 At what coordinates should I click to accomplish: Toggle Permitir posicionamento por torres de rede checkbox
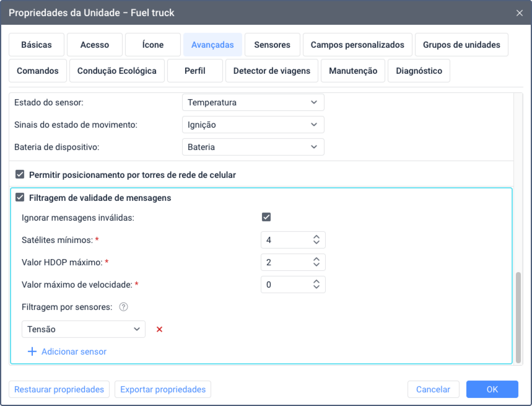coord(20,174)
